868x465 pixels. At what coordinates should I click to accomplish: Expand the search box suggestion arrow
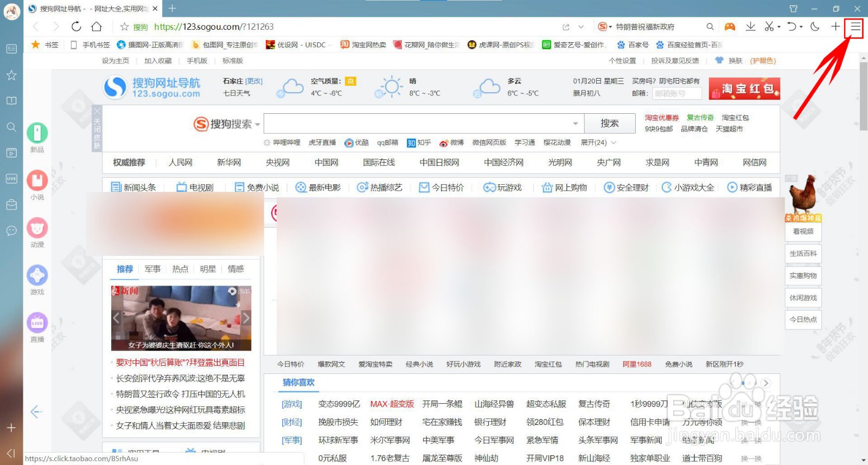coord(576,124)
